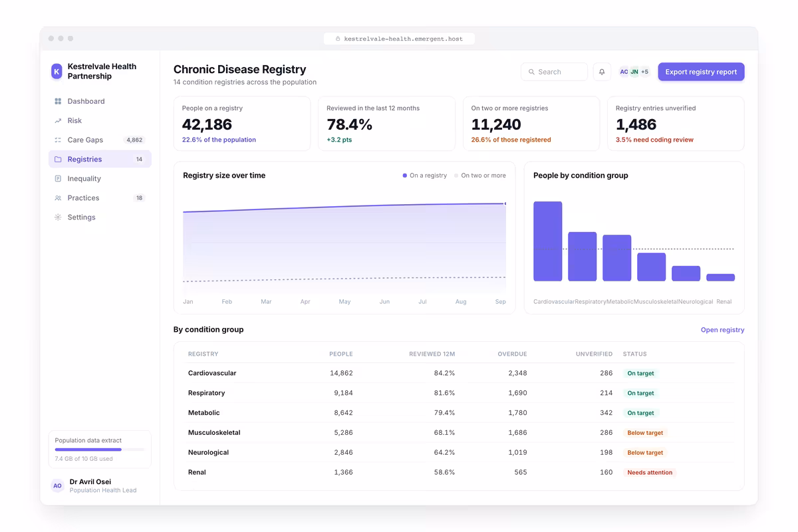Click the JN collaborator avatar
The height and width of the screenshot is (532, 798).
click(x=634, y=72)
